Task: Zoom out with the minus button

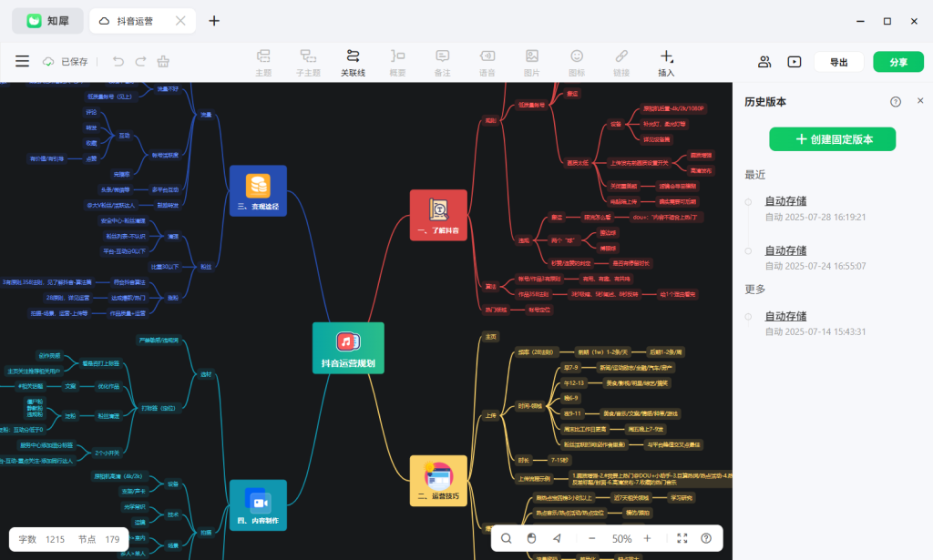Action: (x=592, y=538)
